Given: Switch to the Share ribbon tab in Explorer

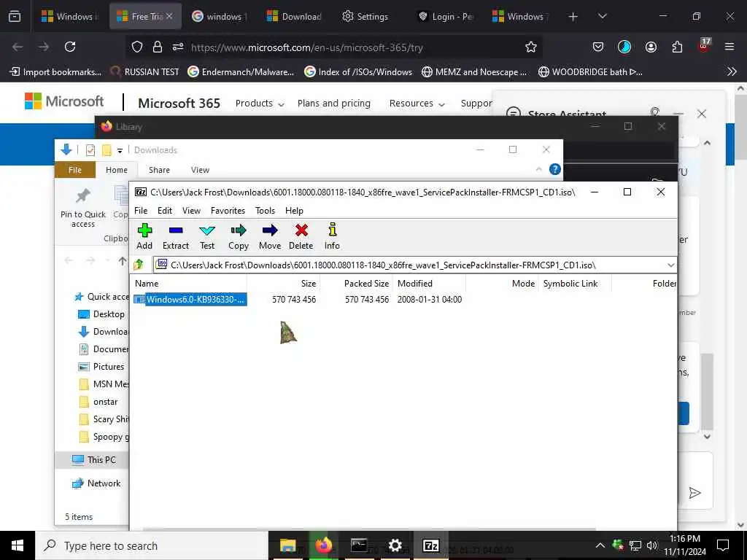Looking at the screenshot, I should pyautogui.click(x=159, y=170).
